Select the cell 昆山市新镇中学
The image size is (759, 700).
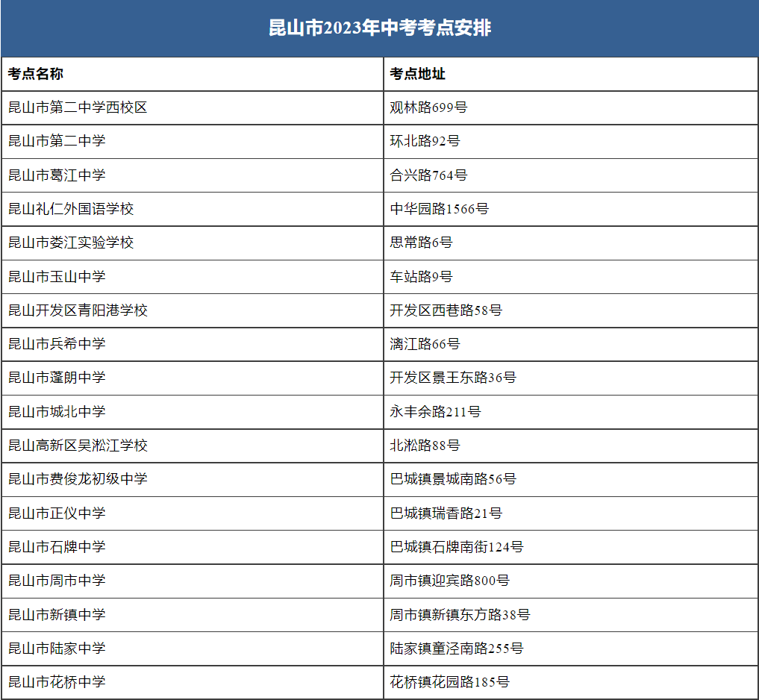click(192, 615)
